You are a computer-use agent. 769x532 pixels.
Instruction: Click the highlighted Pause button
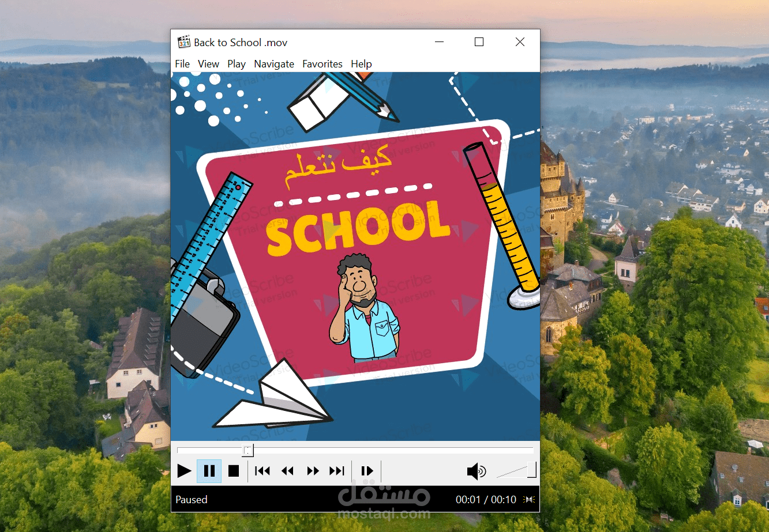pyautogui.click(x=209, y=471)
